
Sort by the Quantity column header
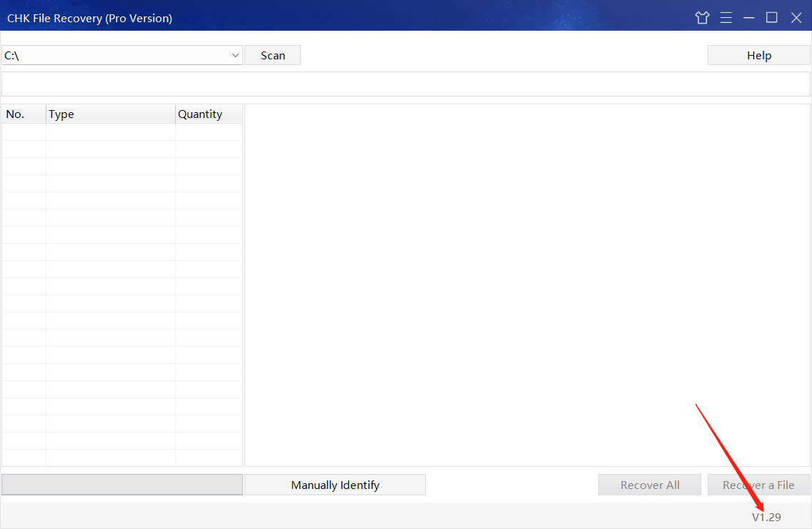click(209, 114)
